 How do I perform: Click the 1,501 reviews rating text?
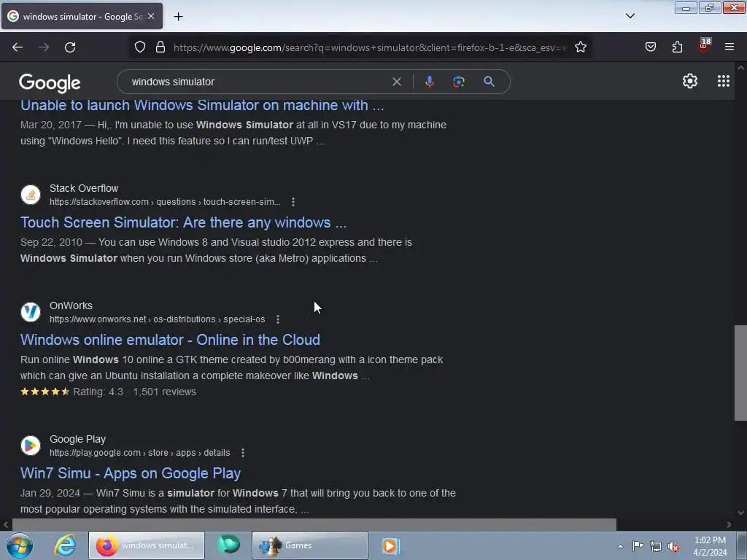[x=164, y=392]
